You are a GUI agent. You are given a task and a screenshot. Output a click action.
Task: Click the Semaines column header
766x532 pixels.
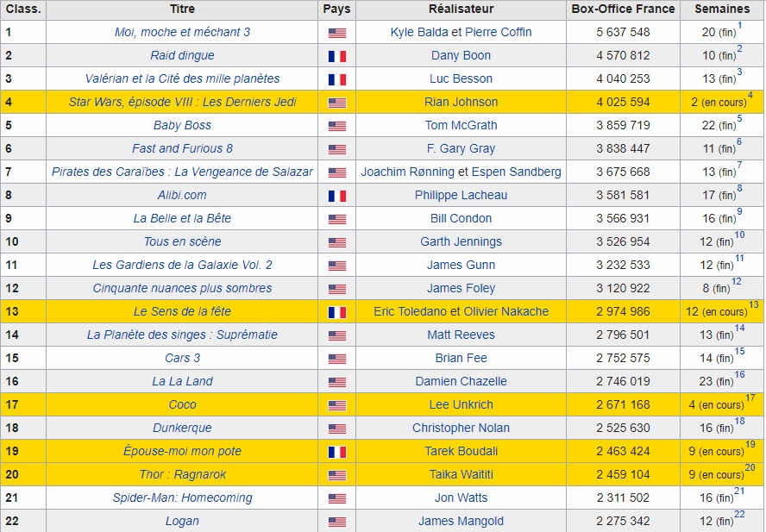[722, 9]
